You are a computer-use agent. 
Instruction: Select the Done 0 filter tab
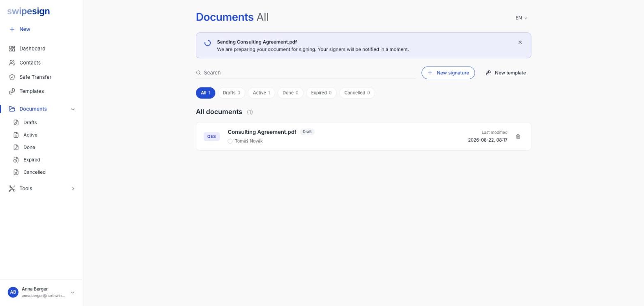[x=290, y=93]
